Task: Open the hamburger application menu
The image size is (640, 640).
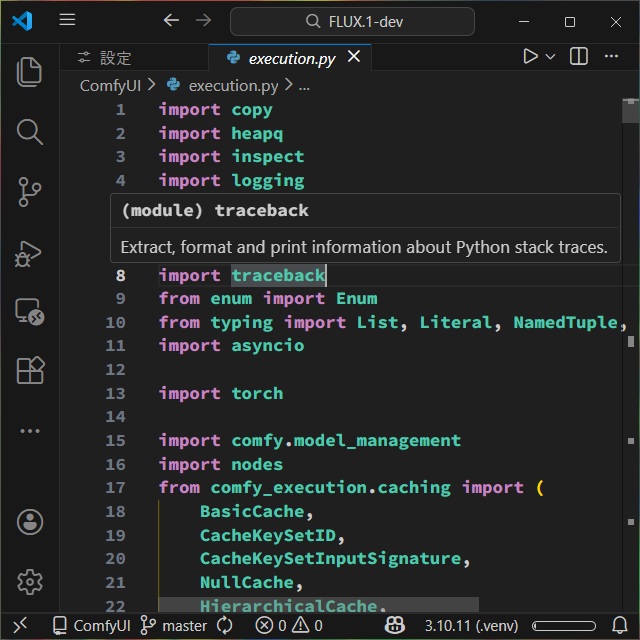Action: coord(67,20)
